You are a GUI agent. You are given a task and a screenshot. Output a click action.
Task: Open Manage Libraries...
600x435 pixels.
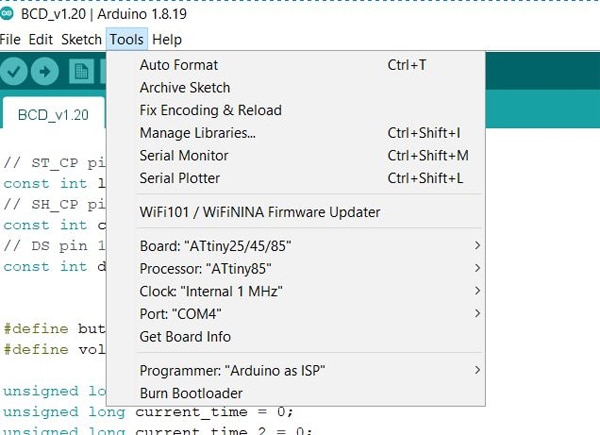point(197,133)
